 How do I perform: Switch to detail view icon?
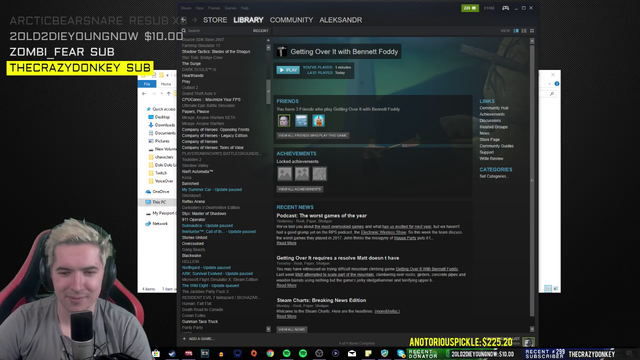tap(516, 31)
